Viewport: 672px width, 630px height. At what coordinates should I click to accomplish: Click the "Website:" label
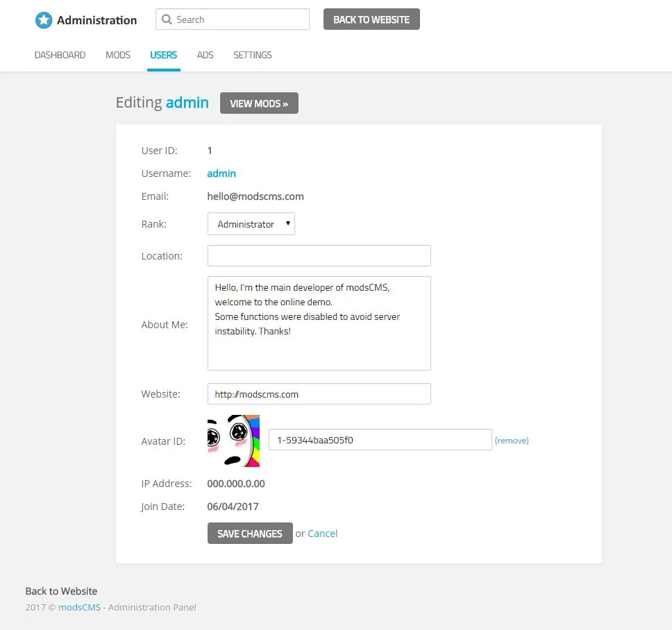(x=161, y=394)
